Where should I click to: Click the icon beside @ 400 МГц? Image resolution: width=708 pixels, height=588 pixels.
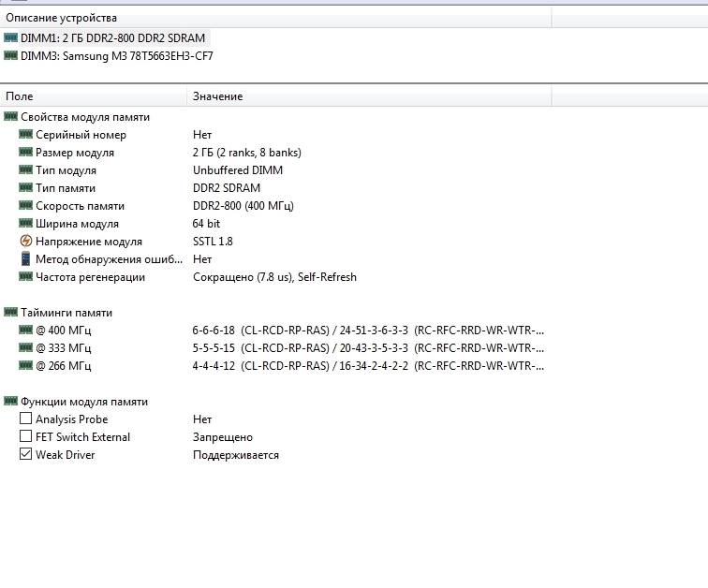coord(25,330)
